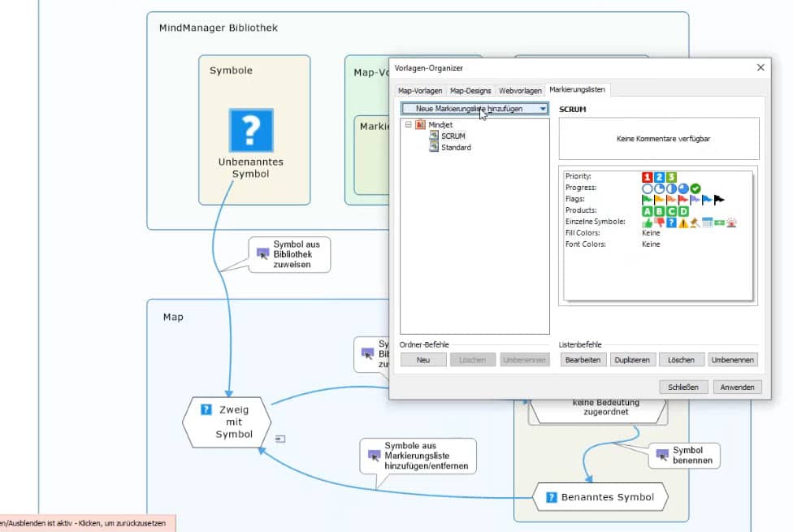Open the Webvorlagen tab
Image resolution: width=793 pixels, height=532 pixels.
click(519, 90)
